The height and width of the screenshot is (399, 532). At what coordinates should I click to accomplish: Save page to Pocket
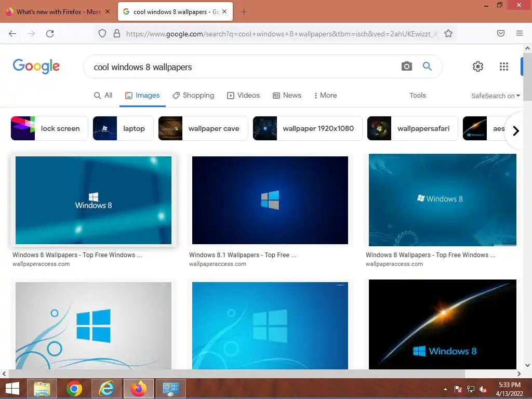pos(501,33)
